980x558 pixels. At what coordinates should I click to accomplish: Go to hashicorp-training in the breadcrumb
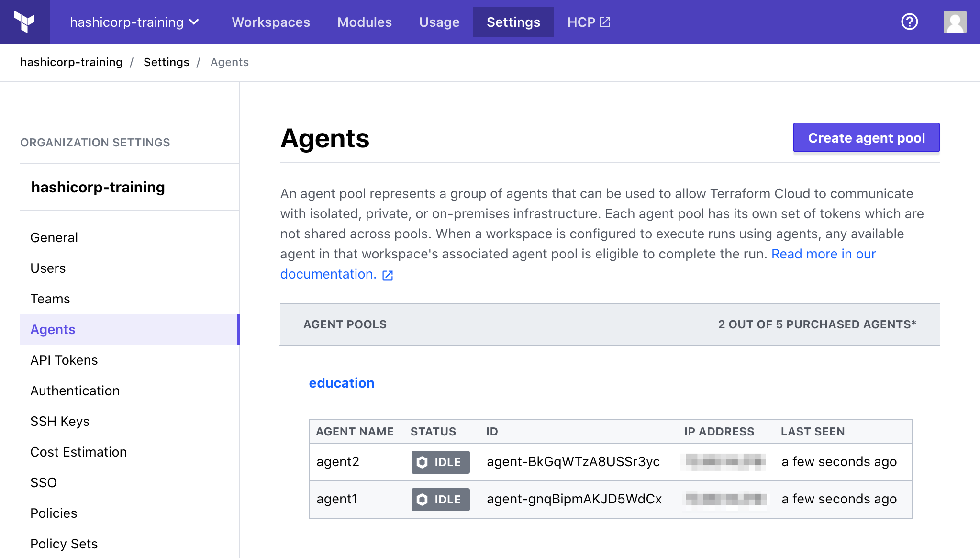(x=71, y=62)
